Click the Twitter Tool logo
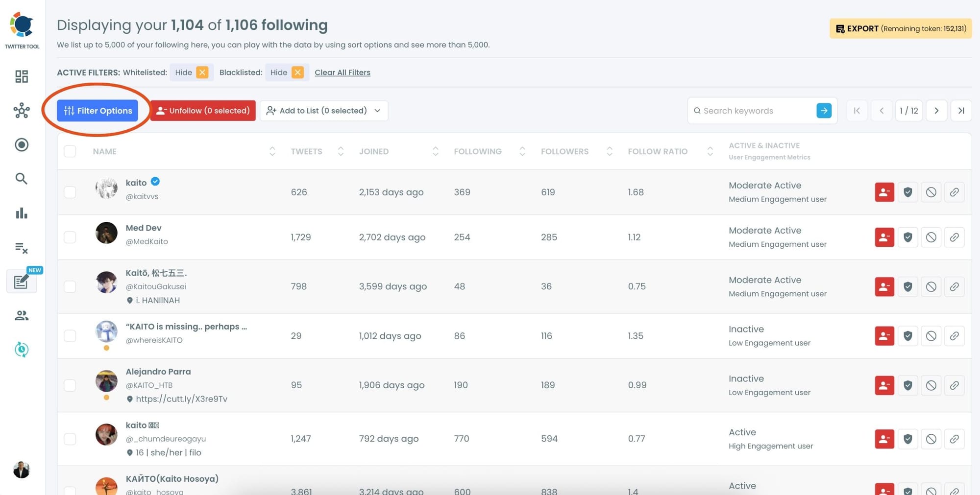This screenshot has height=495, width=980. [x=22, y=30]
